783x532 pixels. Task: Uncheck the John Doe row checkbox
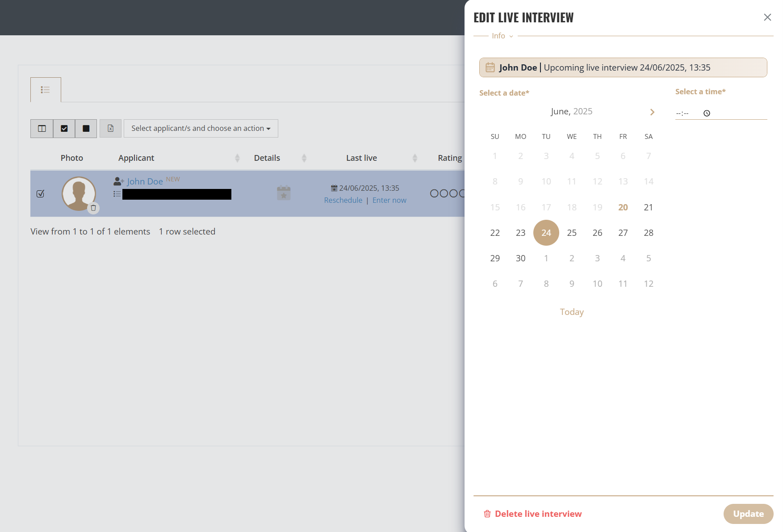click(41, 193)
